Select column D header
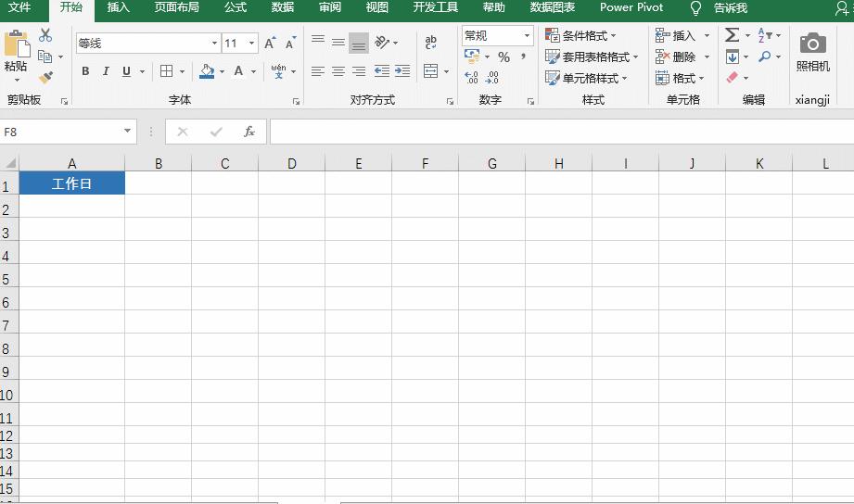 coord(291,163)
